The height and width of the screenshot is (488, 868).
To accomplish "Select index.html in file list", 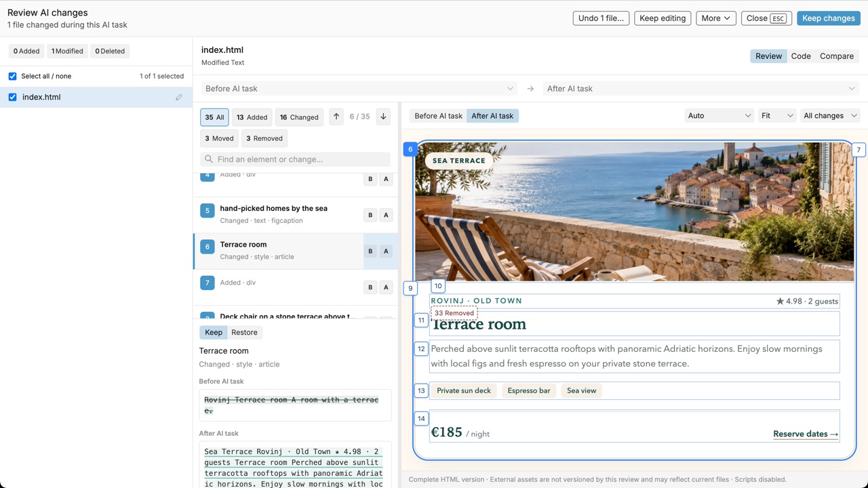I will point(96,97).
